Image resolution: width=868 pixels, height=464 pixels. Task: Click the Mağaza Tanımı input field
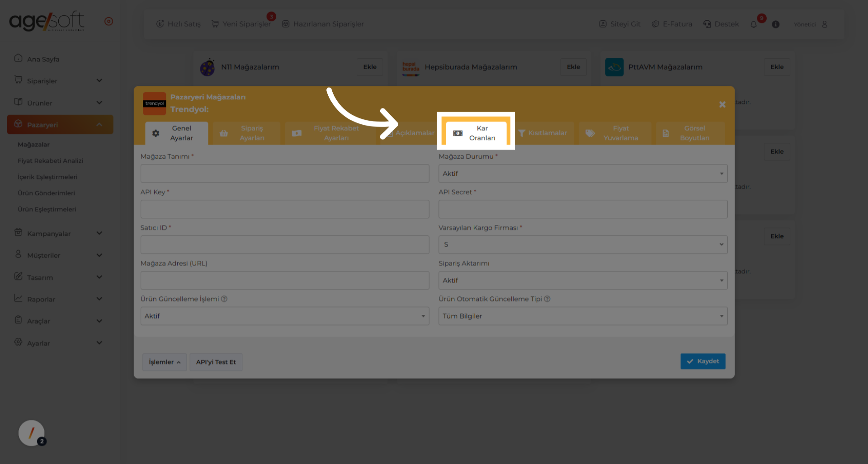(285, 173)
